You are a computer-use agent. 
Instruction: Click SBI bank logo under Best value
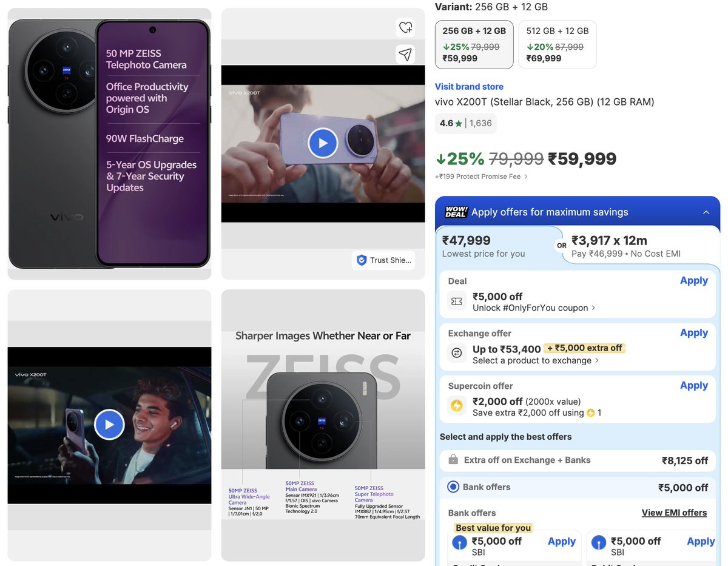click(460, 542)
